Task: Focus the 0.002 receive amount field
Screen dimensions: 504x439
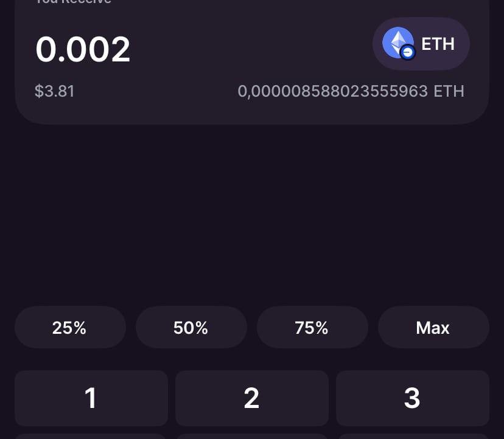Action: click(83, 49)
